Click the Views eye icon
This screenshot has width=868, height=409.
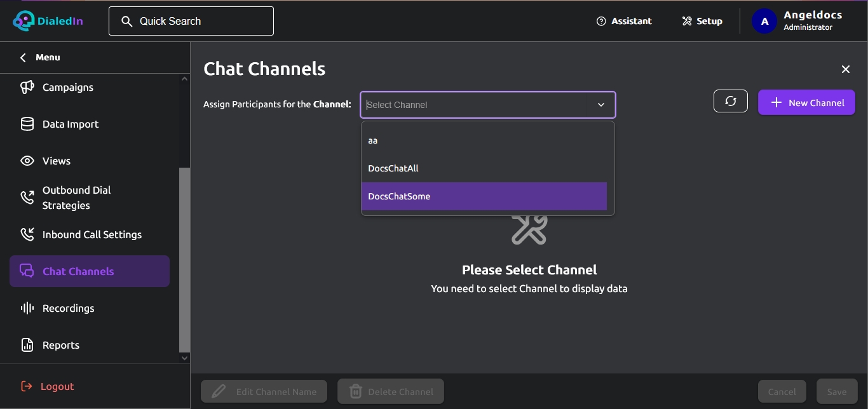tap(27, 161)
